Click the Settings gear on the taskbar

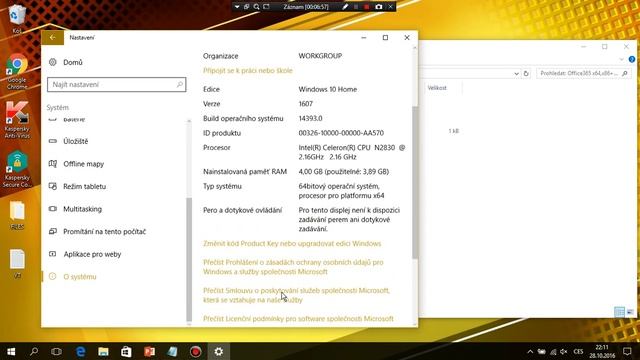click(219, 351)
